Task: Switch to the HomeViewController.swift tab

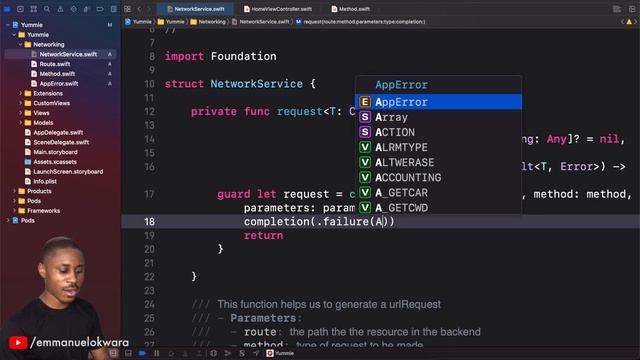Action: [278, 9]
